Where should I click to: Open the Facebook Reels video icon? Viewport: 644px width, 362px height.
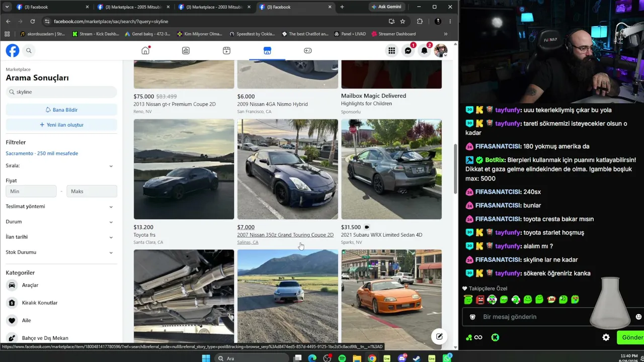226,50
